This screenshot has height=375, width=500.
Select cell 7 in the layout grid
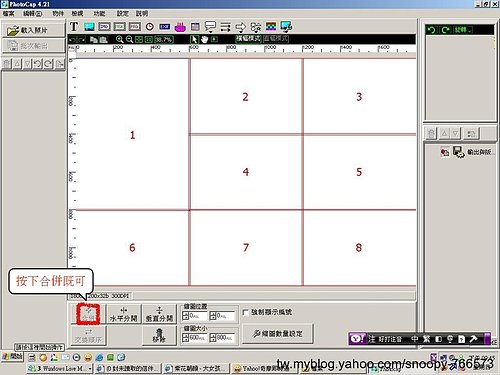click(246, 248)
